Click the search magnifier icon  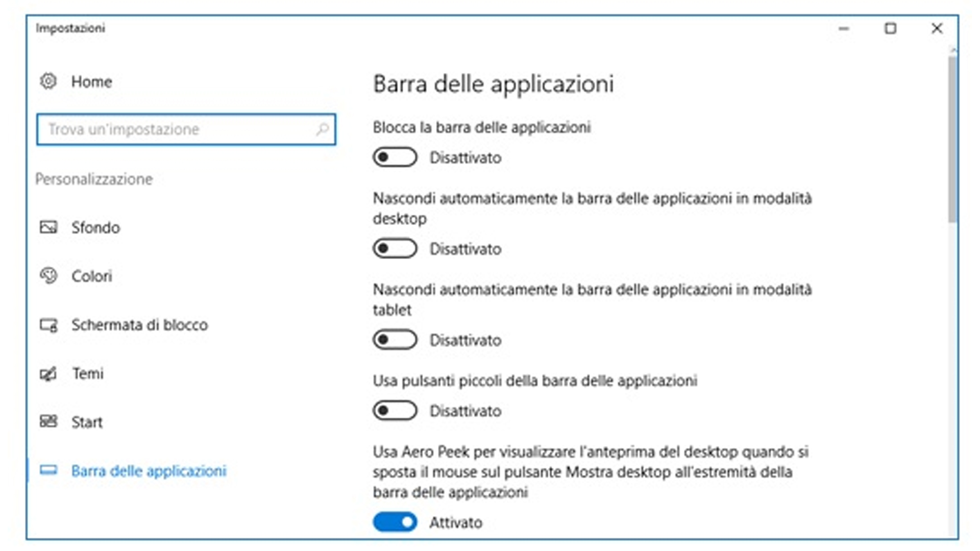322,130
